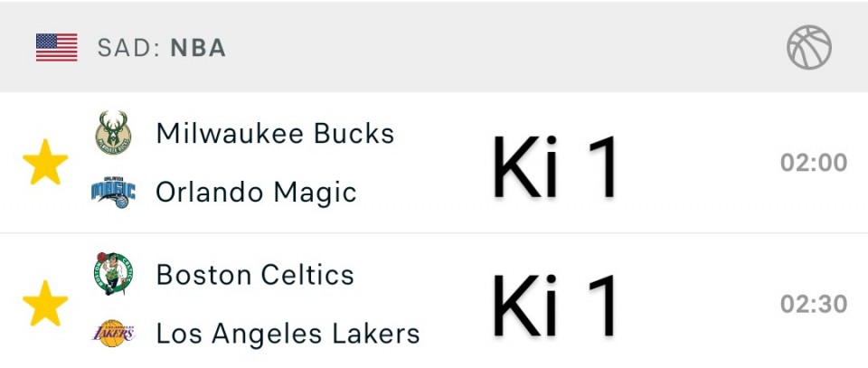
Task: Select Boston Celtics team name
Action: point(255,275)
